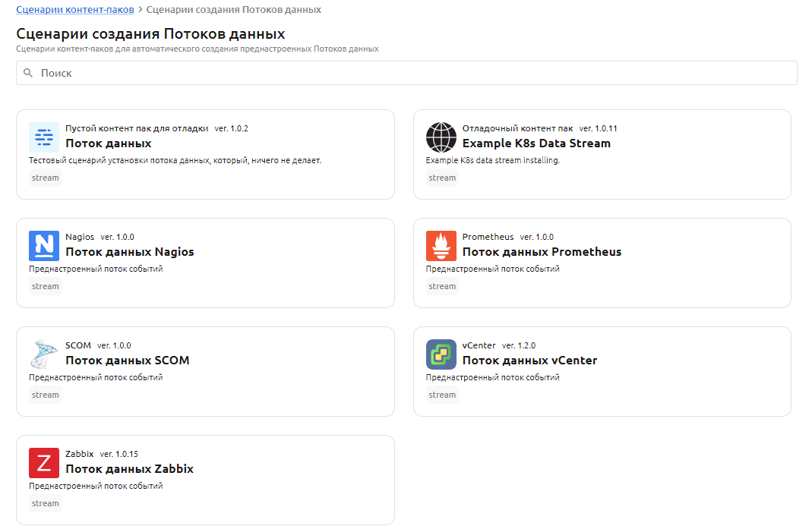
Task: Go back to Сценарии контент-паков breadcrumb
Action: click(74, 10)
